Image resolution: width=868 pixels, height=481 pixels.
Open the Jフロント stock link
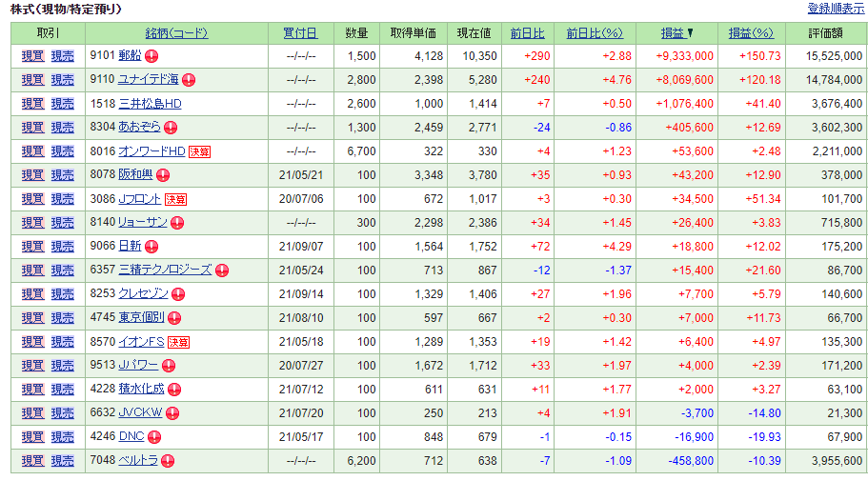[x=139, y=199]
